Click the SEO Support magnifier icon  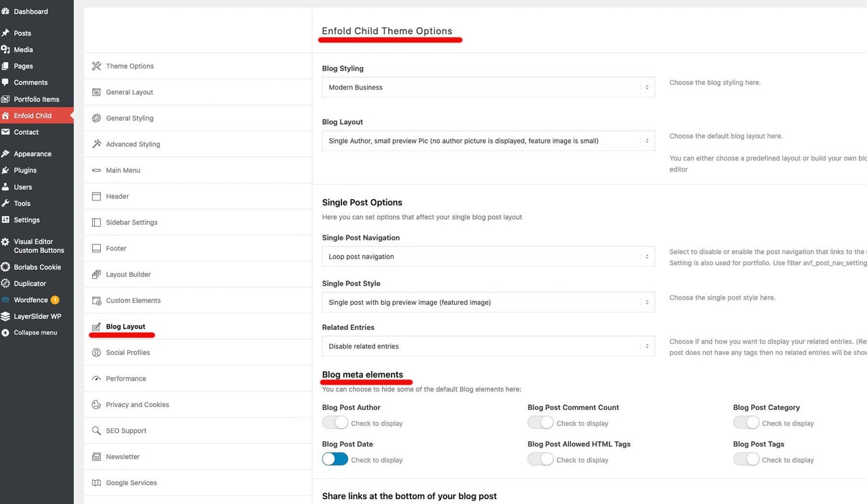tap(96, 431)
